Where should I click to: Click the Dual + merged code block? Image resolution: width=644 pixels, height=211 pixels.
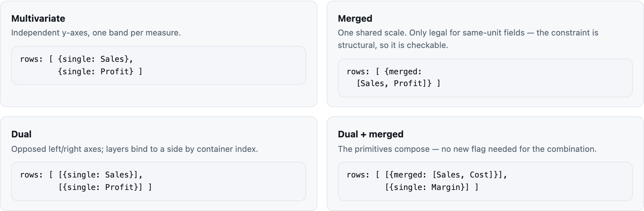485,181
